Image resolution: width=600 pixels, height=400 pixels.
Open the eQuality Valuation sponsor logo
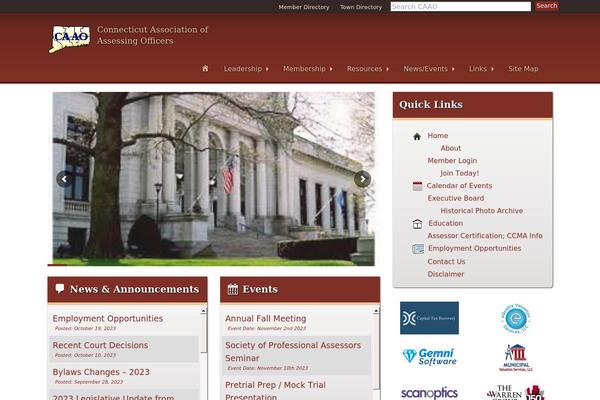point(516,318)
